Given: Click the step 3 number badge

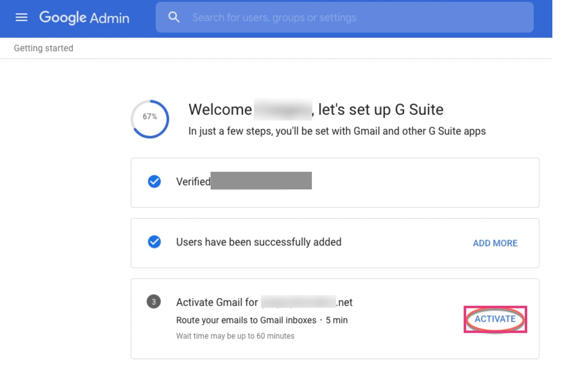Looking at the screenshot, I should pyautogui.click(x=154, y=302).
